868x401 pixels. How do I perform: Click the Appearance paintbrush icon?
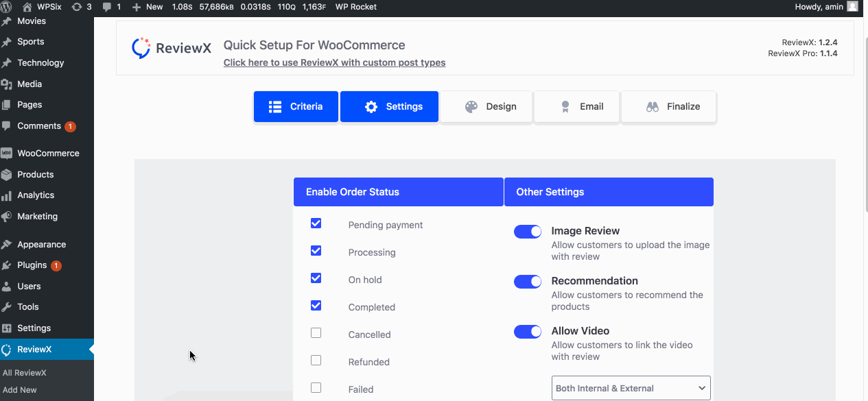point(7,245)
